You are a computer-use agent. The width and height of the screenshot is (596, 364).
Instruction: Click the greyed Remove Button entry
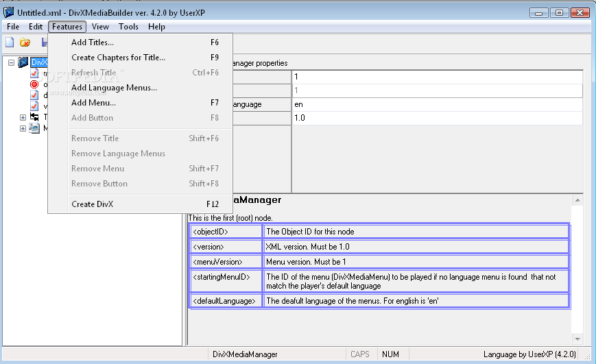pos(141,184)
